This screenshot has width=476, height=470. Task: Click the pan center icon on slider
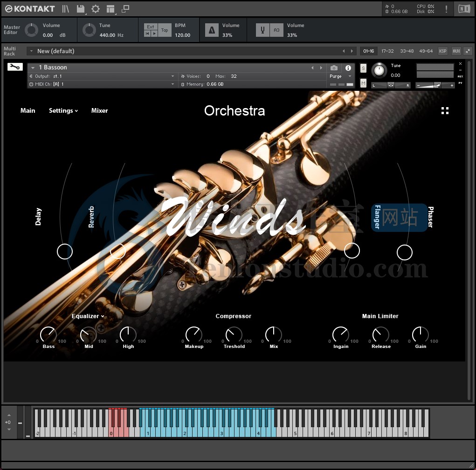click(x=391, y=85)
